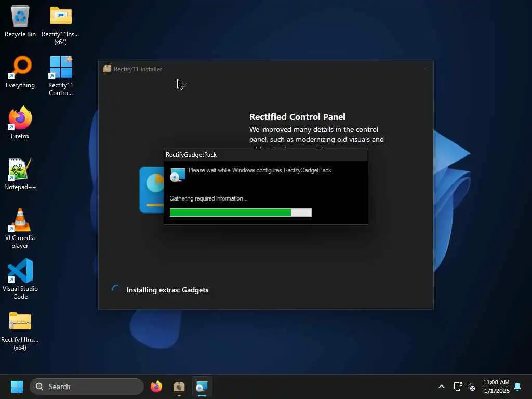Image resolution: width=532 pixels, height=399 pixels.
Task: Open the notification bell icon
Action: [x=517, y=387]
